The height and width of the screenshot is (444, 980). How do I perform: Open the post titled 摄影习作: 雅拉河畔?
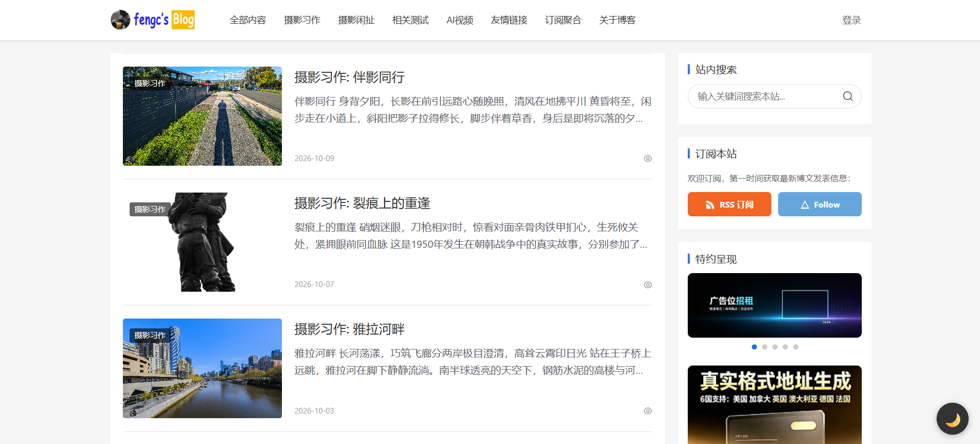[350, 329]
